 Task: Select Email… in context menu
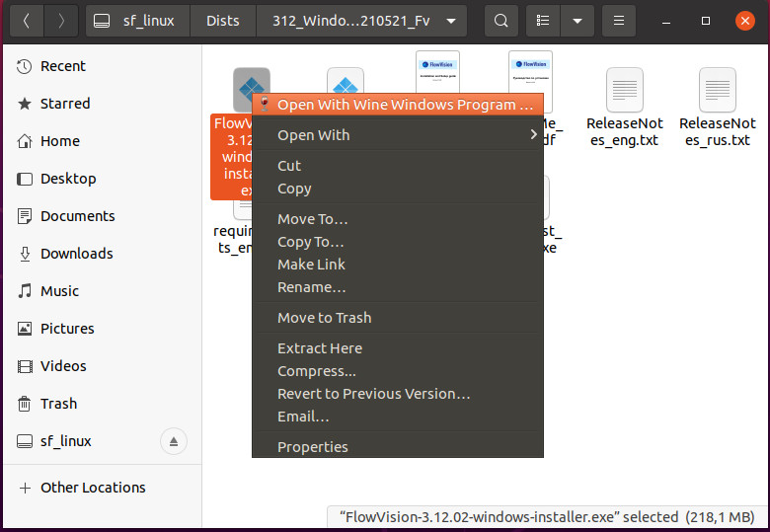click(x=397, y=417)
